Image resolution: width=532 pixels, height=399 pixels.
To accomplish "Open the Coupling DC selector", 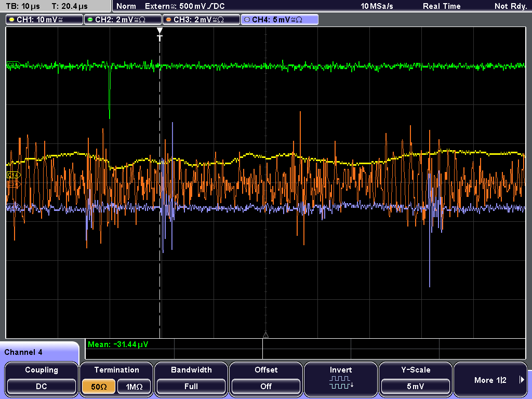I will click(42, 387).
